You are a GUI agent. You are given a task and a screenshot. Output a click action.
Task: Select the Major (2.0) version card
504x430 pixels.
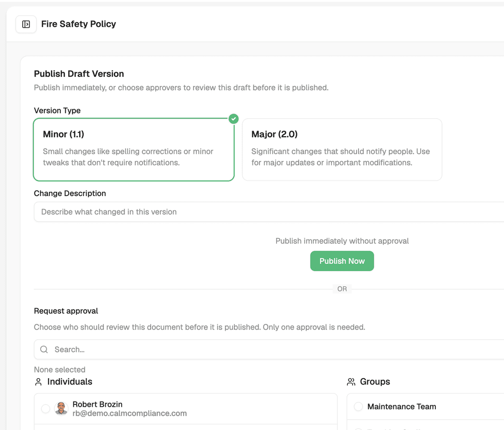pyautogui.click(x=342, y=150)
